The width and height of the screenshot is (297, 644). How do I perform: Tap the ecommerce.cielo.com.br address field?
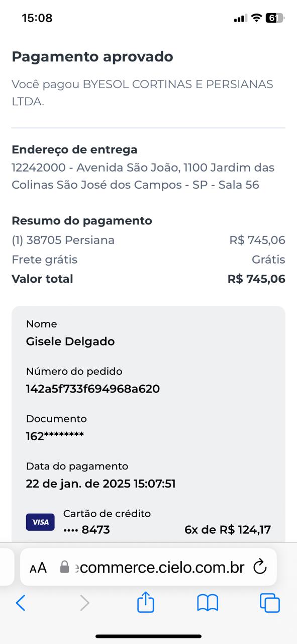[x=148, y=567]
